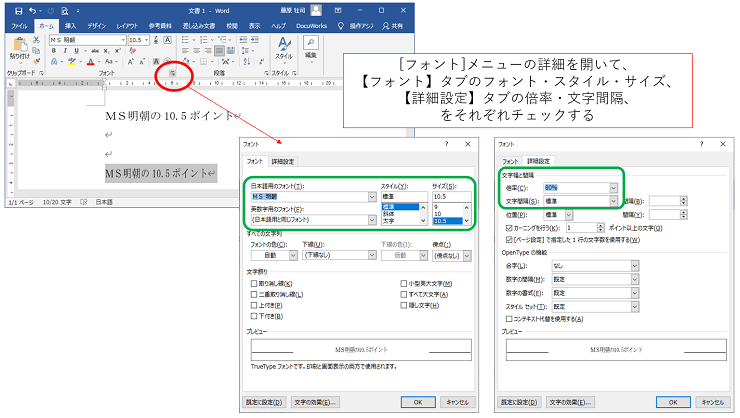Check 取り消し線 strikethrough box
Image resolution: width=740 pixels, height=418 pixels.
point(254,284)
